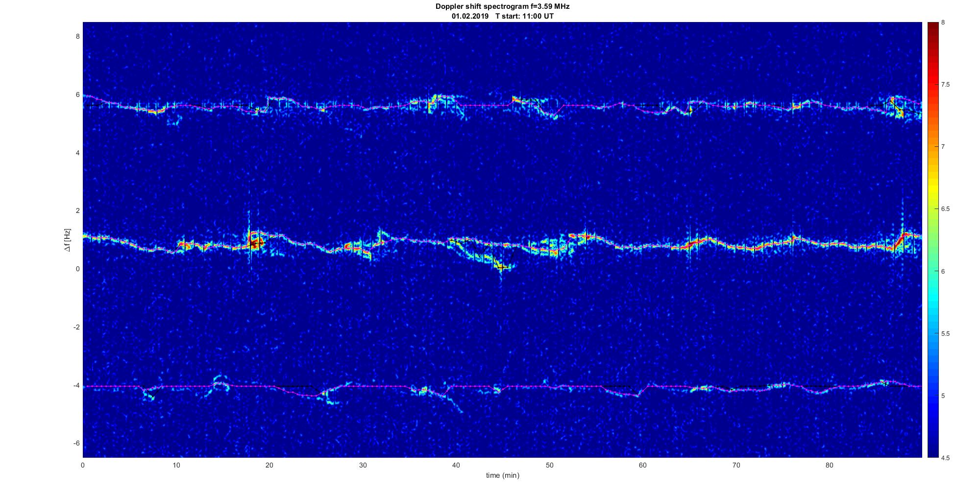Image resolution: width=980 pixels, height=491 pixels.
Task: Click y-axis tick label 6
Action: (x=77, y=94)
